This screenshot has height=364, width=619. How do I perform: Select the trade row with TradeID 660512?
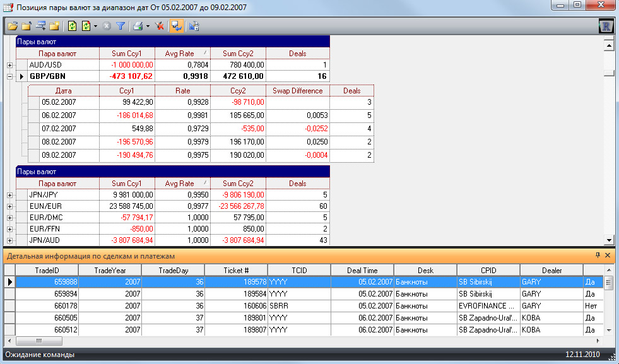click(304, 330)
